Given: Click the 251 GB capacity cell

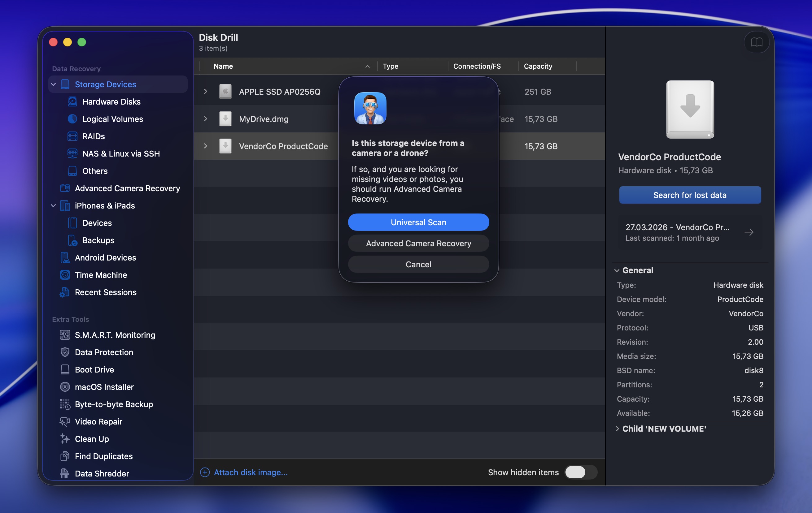Looking at the screenshot, I should point(538,92).
